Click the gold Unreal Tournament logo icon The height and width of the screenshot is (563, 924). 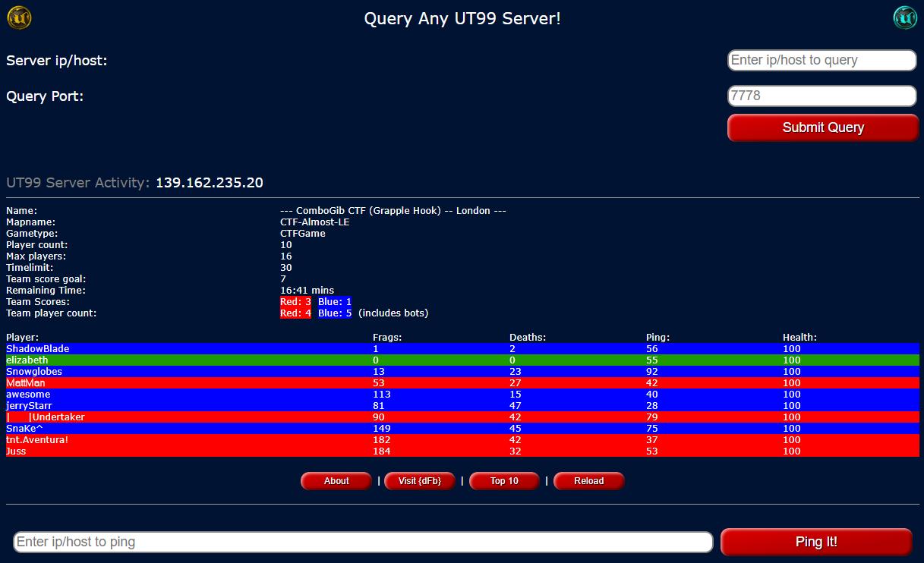pos(19,17)
